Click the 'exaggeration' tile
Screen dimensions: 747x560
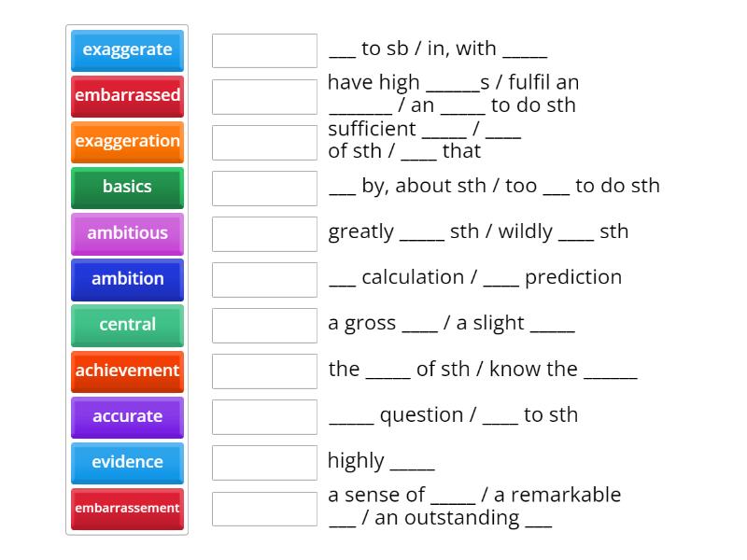click(x=127, y=142)
